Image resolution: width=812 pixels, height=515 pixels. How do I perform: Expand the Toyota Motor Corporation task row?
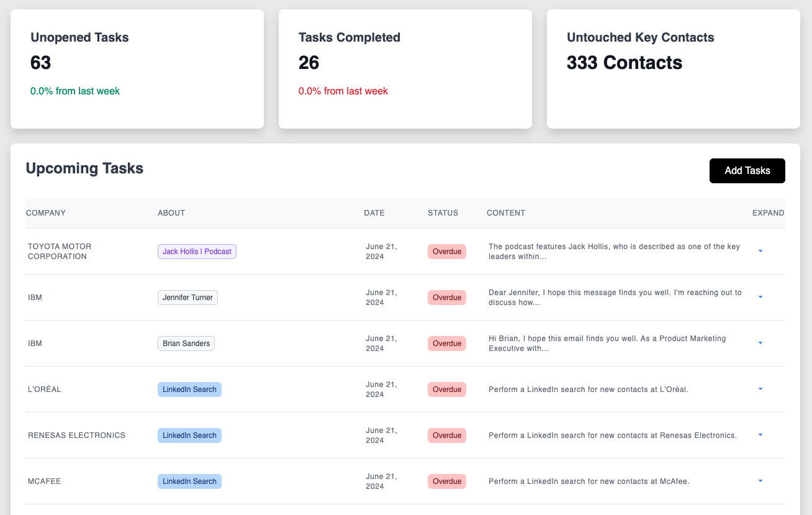click(760, 251)
